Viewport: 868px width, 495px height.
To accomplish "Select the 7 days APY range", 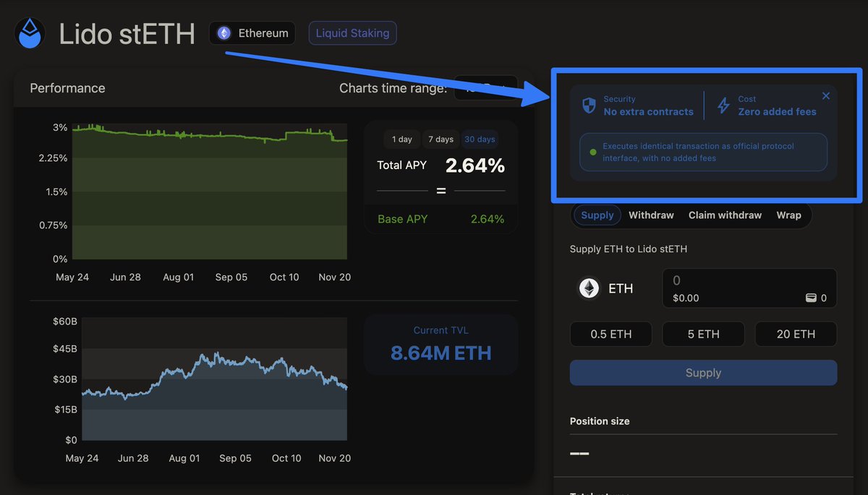I will (441, 139).
